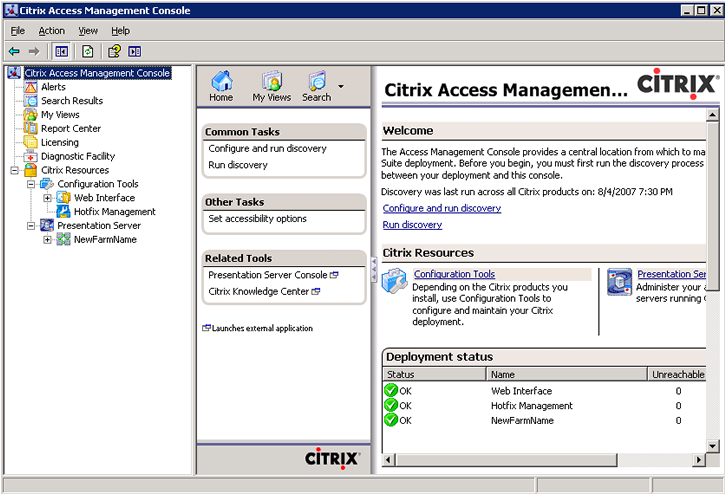Click the OK status icon for Hotfix Management
The width and height of the screenshot is (725, 494).
point(391,405)
